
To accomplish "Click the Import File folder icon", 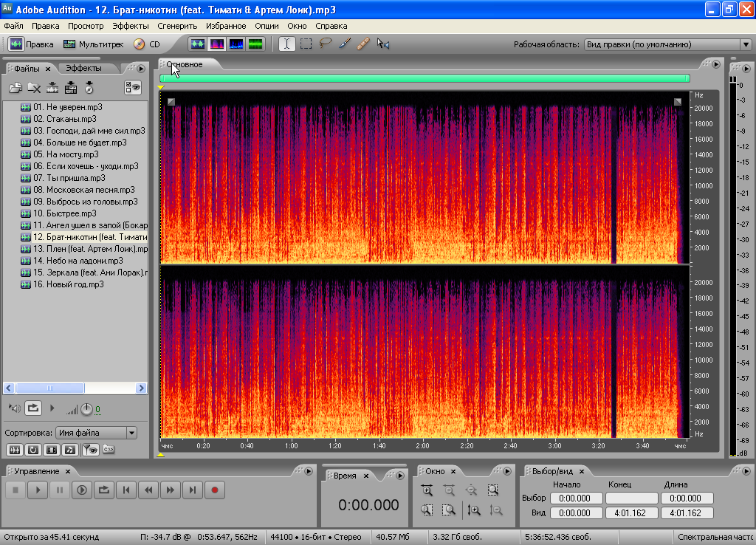I will (x=15, y=88).
